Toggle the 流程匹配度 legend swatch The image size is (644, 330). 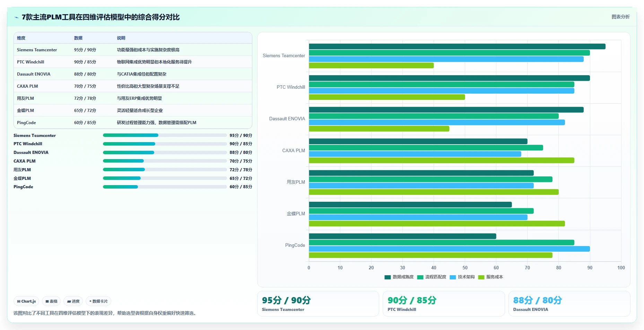[x=420, y=277]
